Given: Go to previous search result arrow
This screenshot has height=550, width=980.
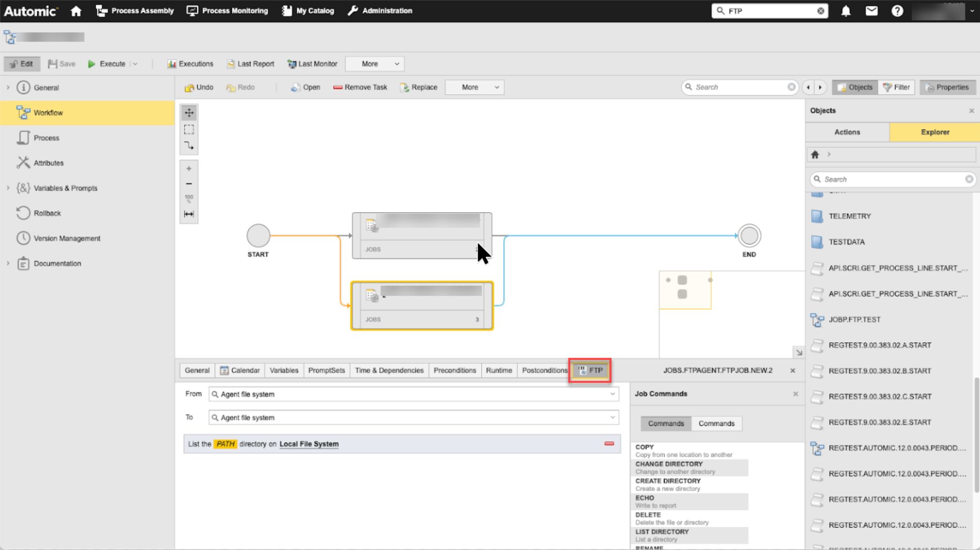Looking at the screenshot, I should pyautogui.click(x=809, y=87).
